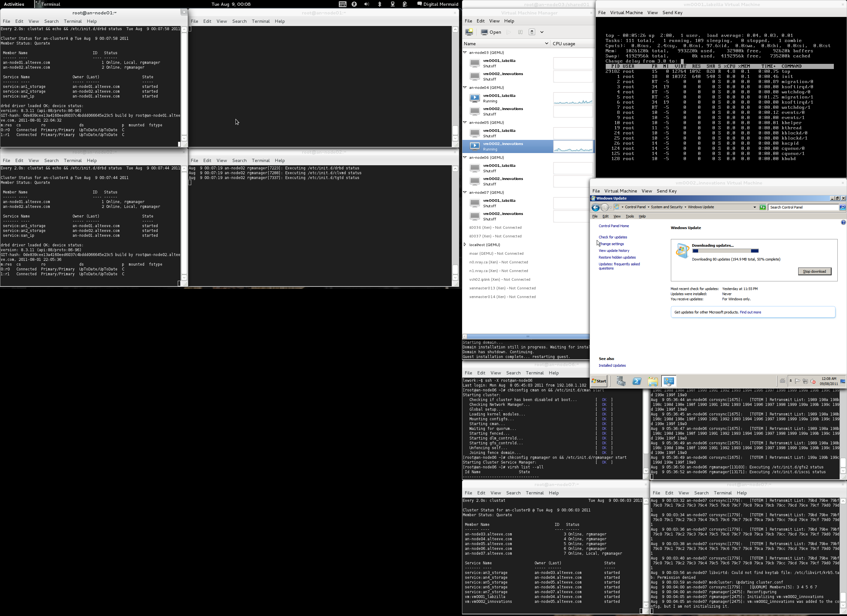The image size is (847, 616).
Task: Select the running vm0001_labzilla under an-node04
Action: click(528, 98)
